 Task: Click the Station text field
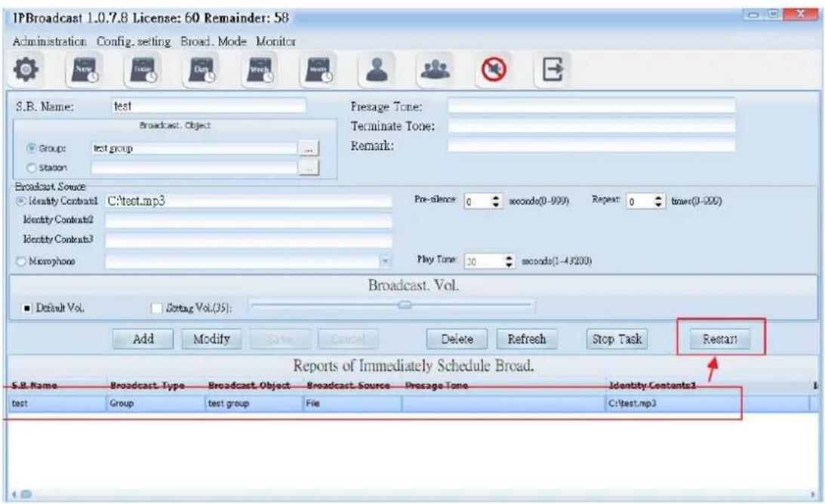click(x=195, y=167)
